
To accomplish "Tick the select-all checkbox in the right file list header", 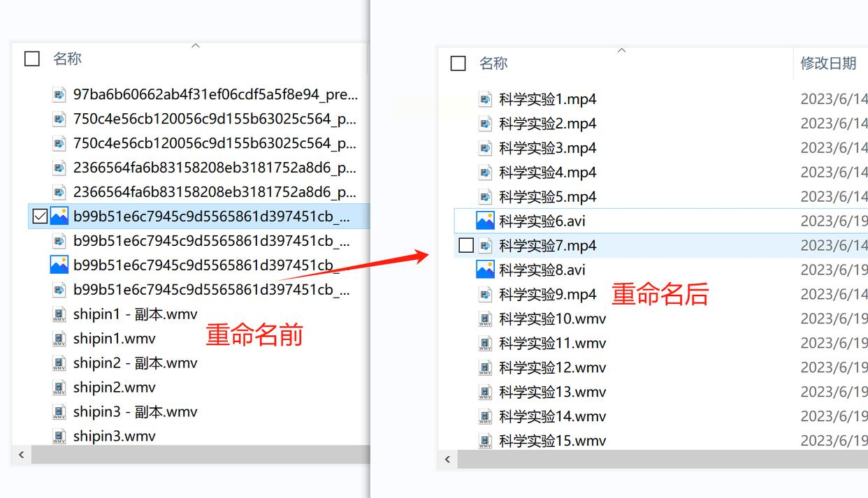I will click(x=458, y=64).
